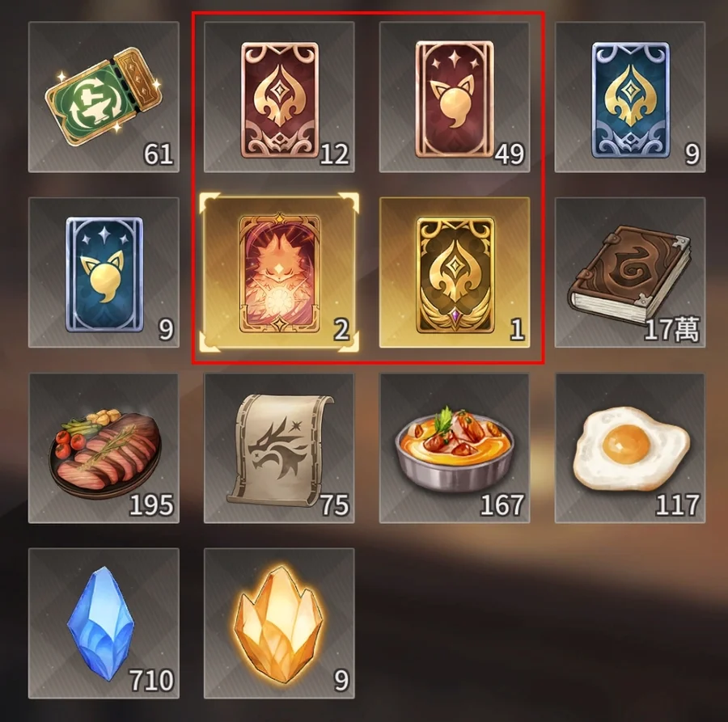Click the red emblem card showing 12
The image size is (728, 722).
[279, 97]
